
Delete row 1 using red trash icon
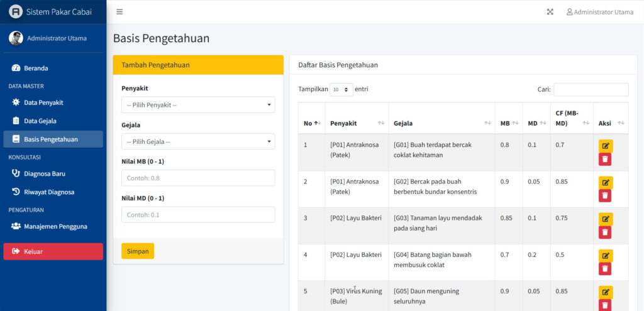tap(605, 160)
